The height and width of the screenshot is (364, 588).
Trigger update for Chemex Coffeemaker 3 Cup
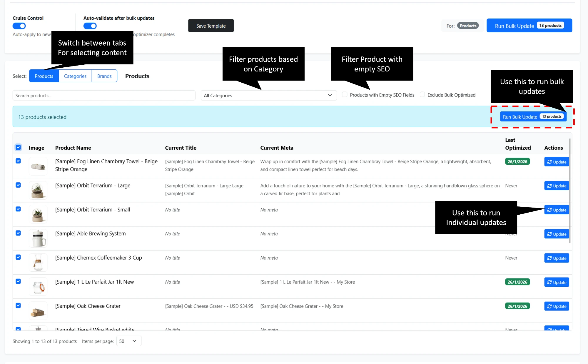point(556,258)
